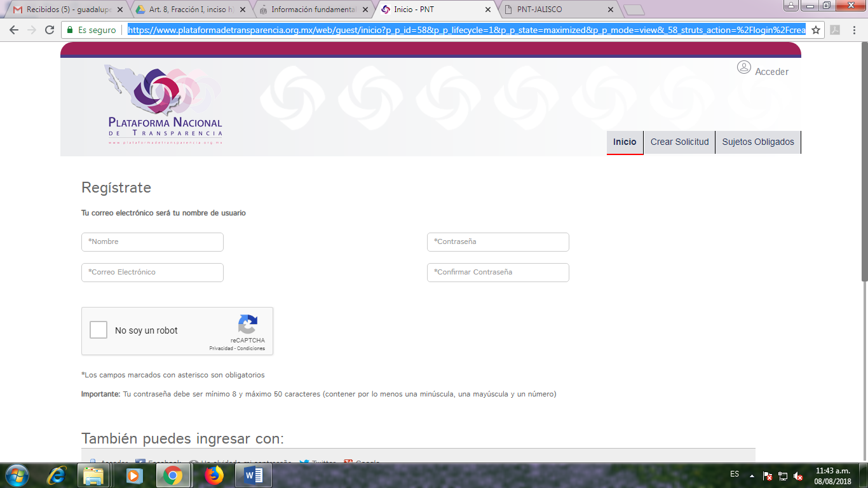868x488 pixels.
Task: Open the Acceder login link
Action: tap(771, 72)
